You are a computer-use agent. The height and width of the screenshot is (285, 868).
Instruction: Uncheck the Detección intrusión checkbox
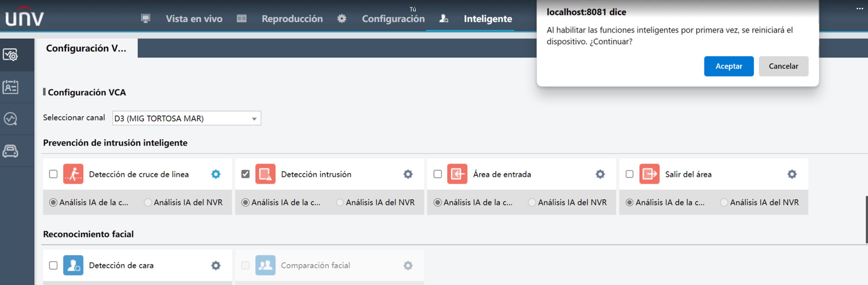tap(245, 174)
